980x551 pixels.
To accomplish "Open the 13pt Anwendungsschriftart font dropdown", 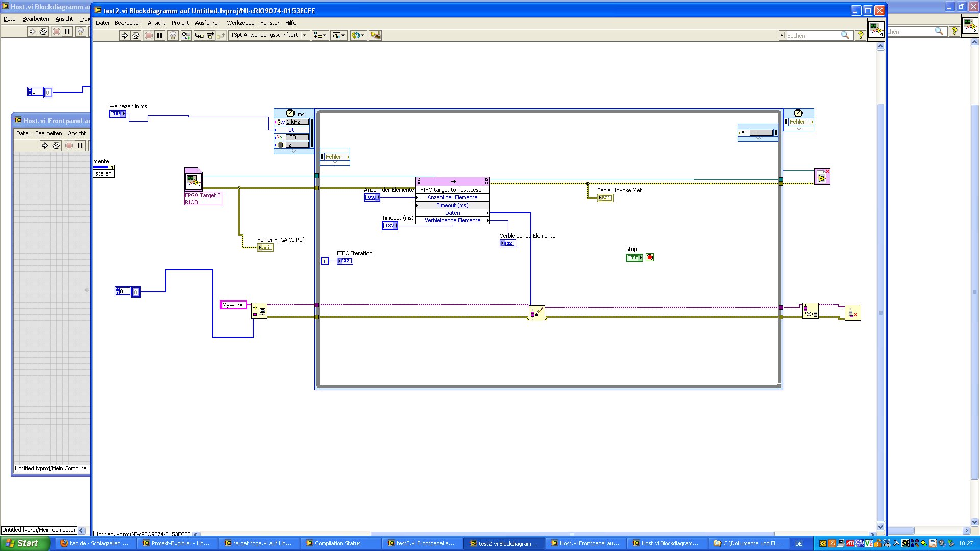I will pyautogui.click(x=268, y=35).
